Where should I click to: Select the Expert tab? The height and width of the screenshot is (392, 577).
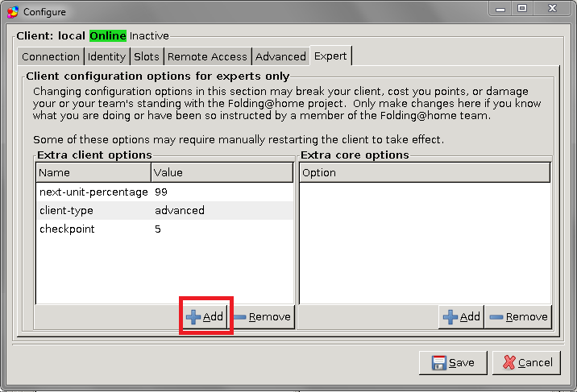tap(330, 56)
